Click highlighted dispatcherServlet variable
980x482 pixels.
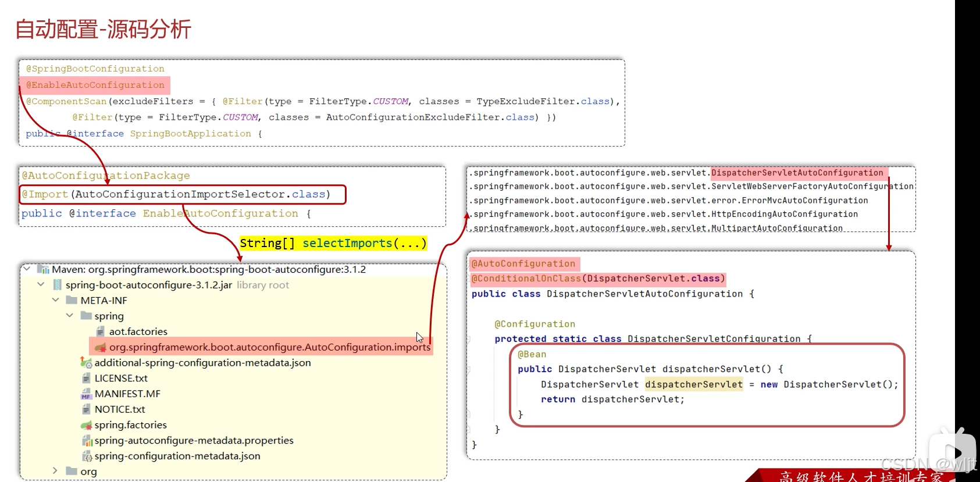pos(694,384)
